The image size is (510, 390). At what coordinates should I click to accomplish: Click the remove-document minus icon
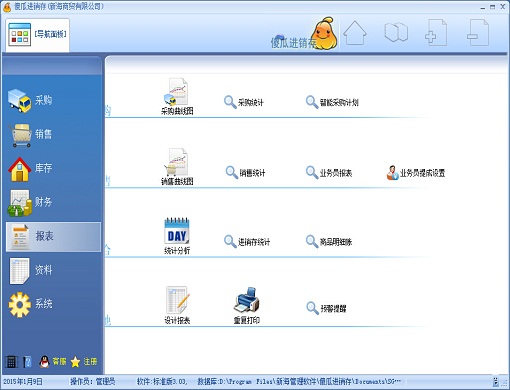click(478, 33)
